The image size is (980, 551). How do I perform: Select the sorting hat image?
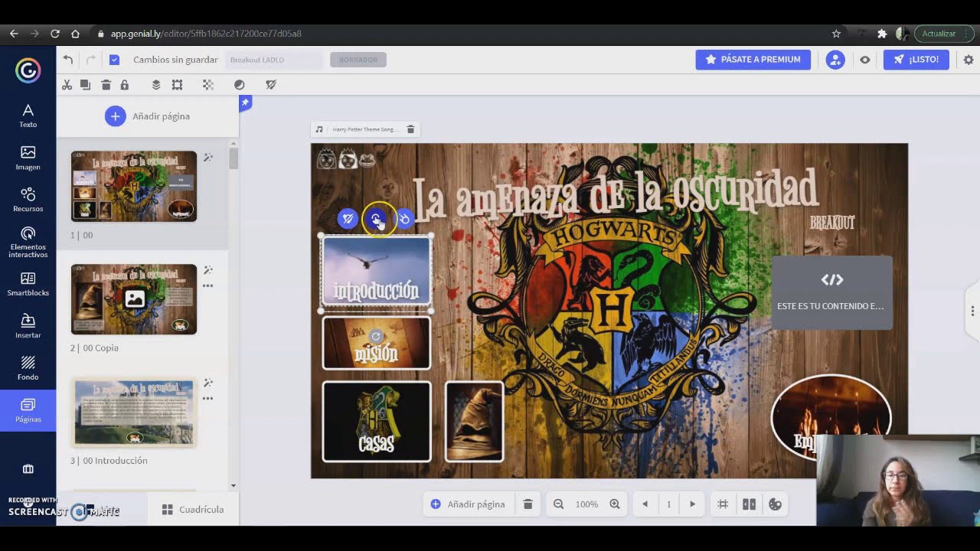point(474,422)
